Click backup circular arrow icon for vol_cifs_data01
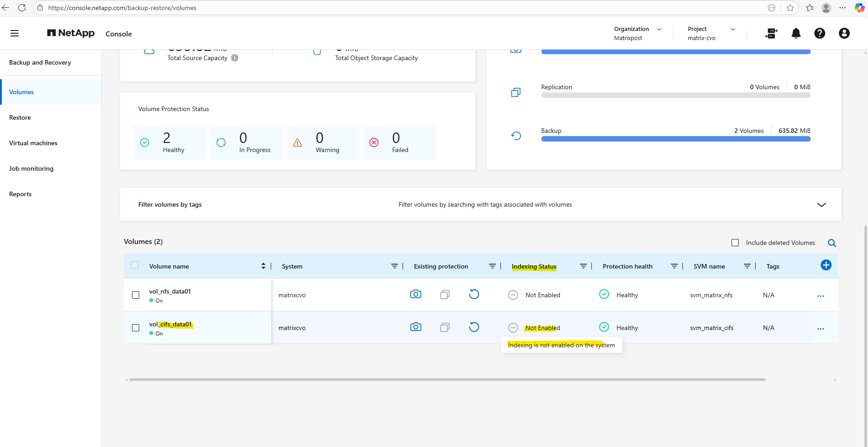 pyautogui.click(x=474, y=327)
